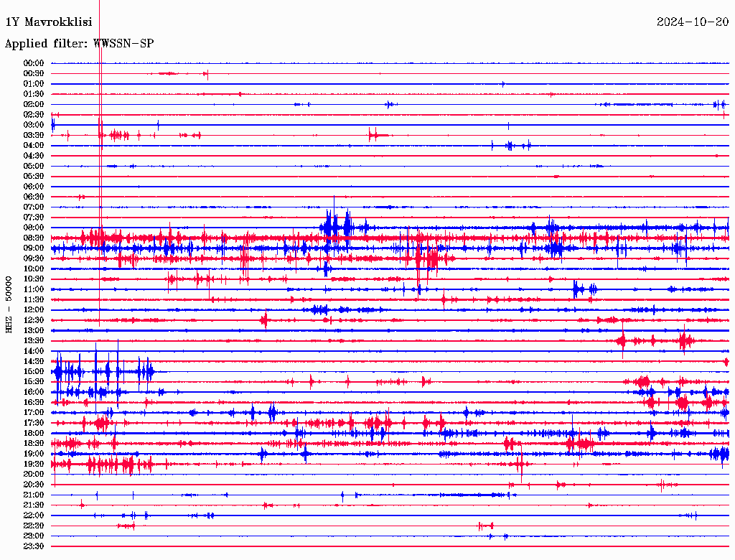The width and height of the screenshot is (735, 560).
Task: Select the 05:30 time label
Action: [34, 177]
